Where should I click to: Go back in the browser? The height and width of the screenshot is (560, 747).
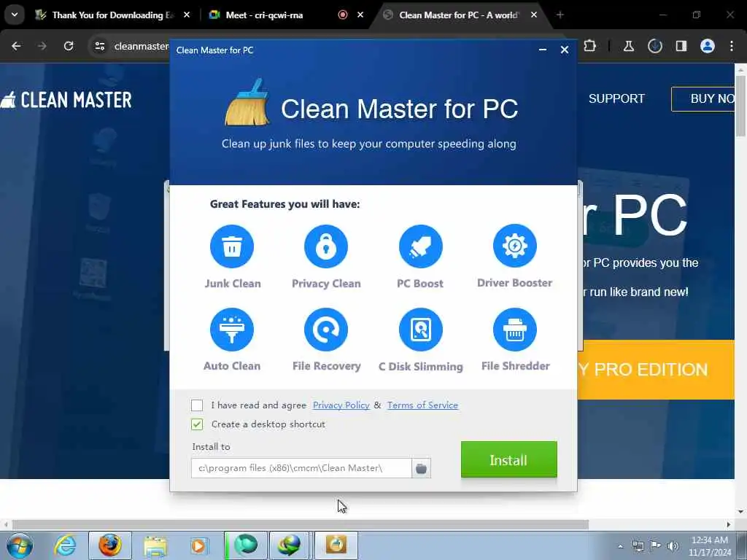16,46
